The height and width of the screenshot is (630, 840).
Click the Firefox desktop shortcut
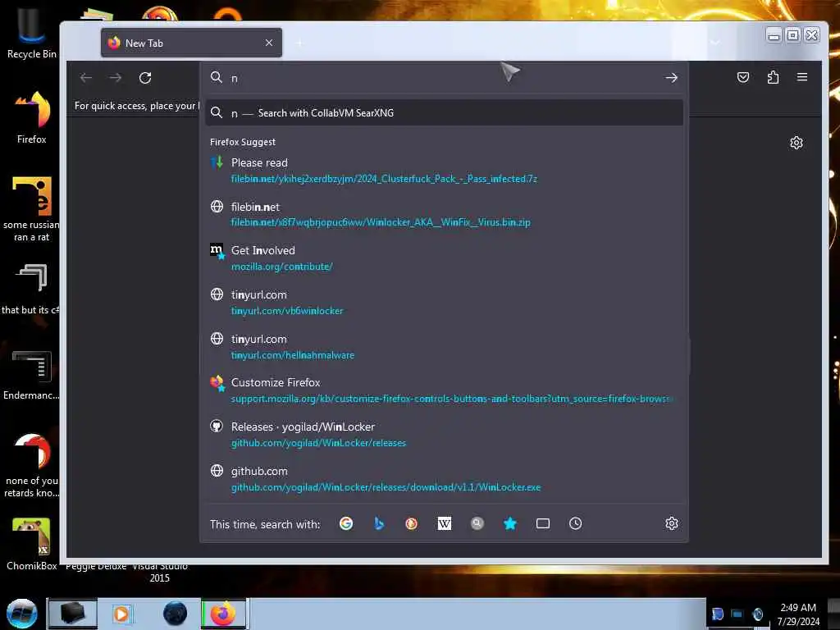pos(32,117)
